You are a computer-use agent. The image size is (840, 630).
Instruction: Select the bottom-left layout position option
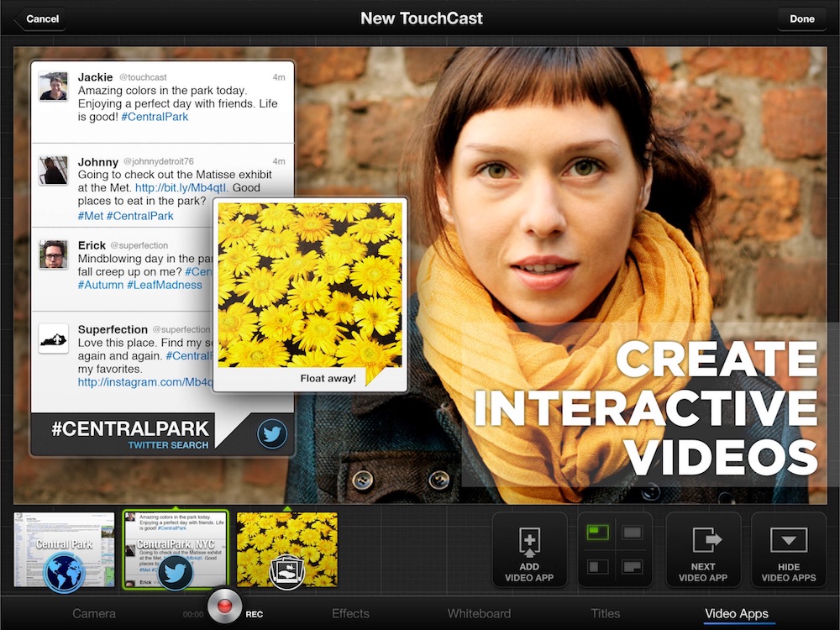click(x=597, y=567)
